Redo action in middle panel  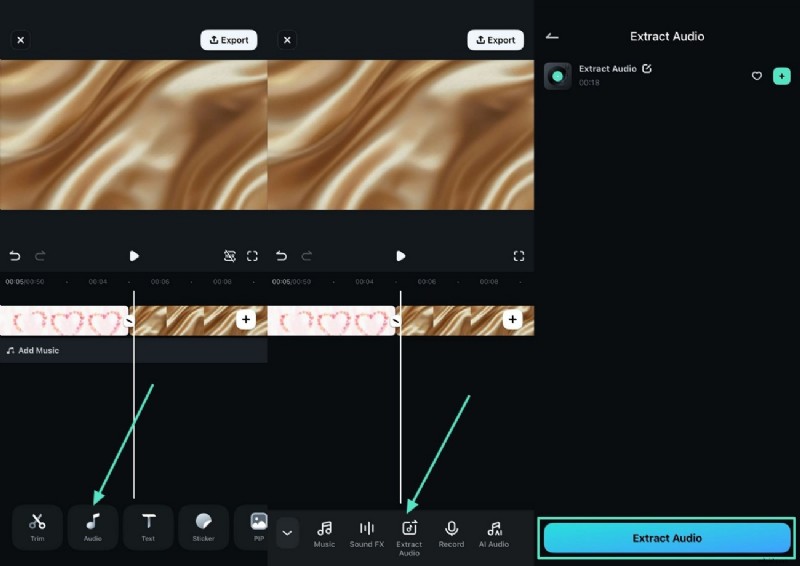307,256
